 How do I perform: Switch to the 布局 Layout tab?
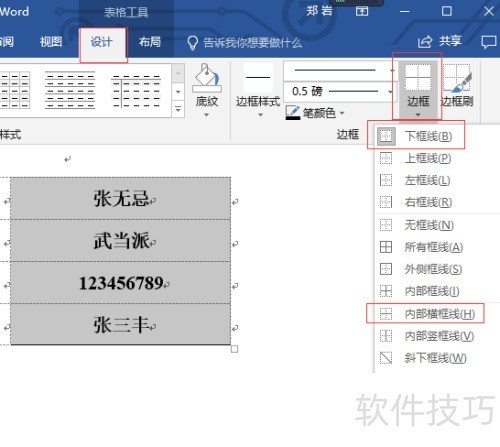coord(150,42)
